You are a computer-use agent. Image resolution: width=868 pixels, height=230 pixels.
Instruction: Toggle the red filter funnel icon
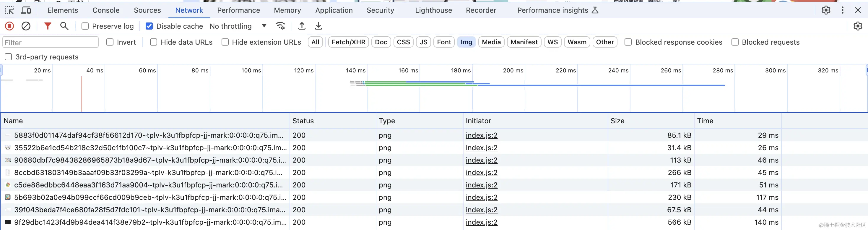[48, 26]
